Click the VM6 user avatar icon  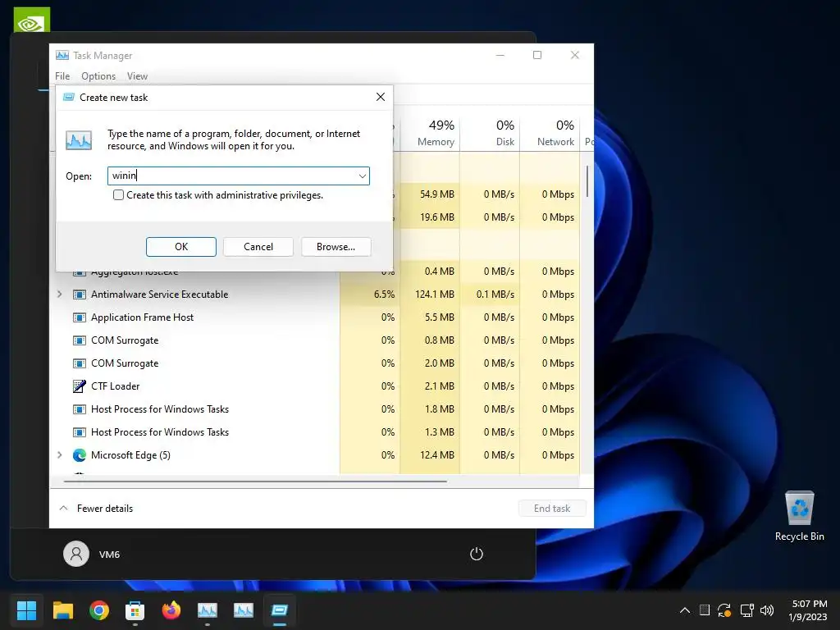coord(76,554)
